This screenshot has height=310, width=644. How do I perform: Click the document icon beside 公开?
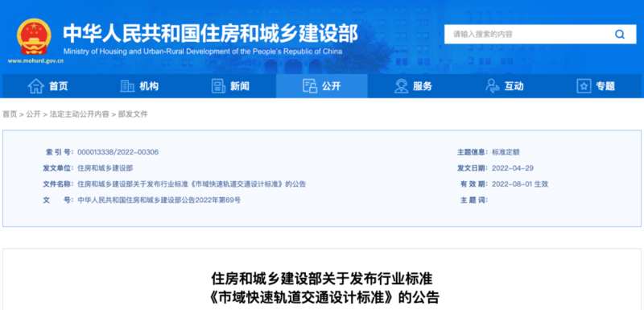[x=310, y=86]
